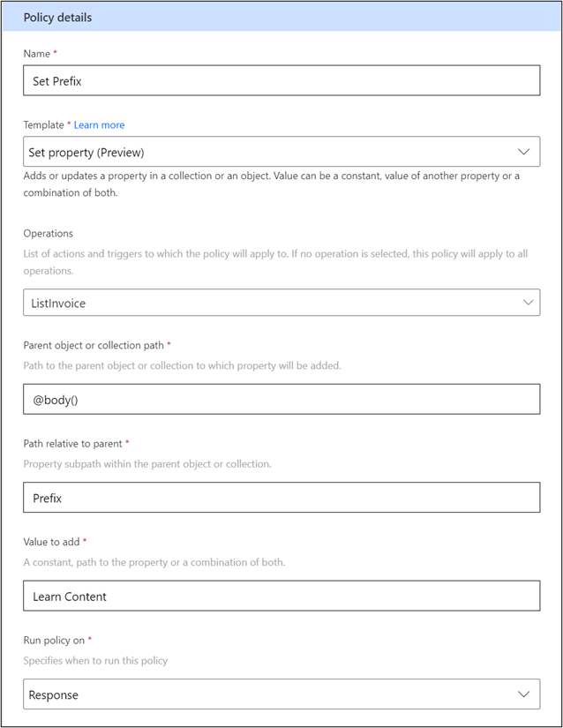The height and width of the screenshot is (728, 563).
Task: Open the ListInvoice operations dropdown
Action: [281, 303]
